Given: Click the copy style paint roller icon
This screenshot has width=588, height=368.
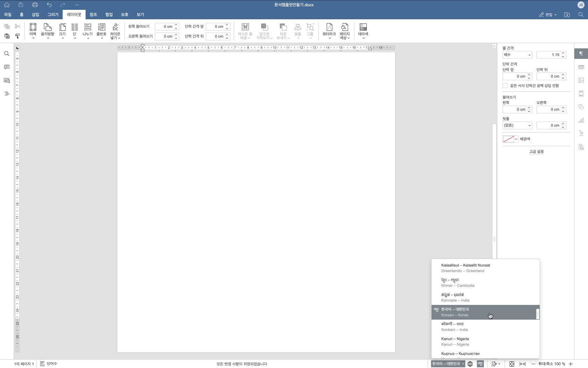Looking at the screenshot, I should [17, 36].
